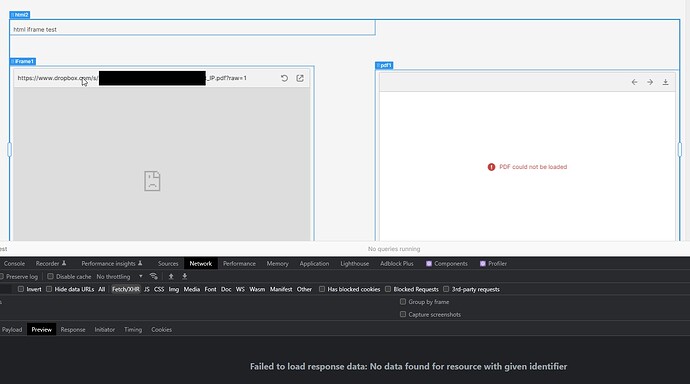Enable the Disable cache checkbox
This screenshot has width=690, height=384.
coord(50,276)
